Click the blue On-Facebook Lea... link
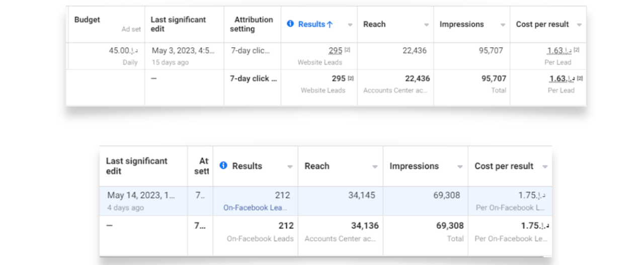 pyautogui.click(x=256, y=208)
